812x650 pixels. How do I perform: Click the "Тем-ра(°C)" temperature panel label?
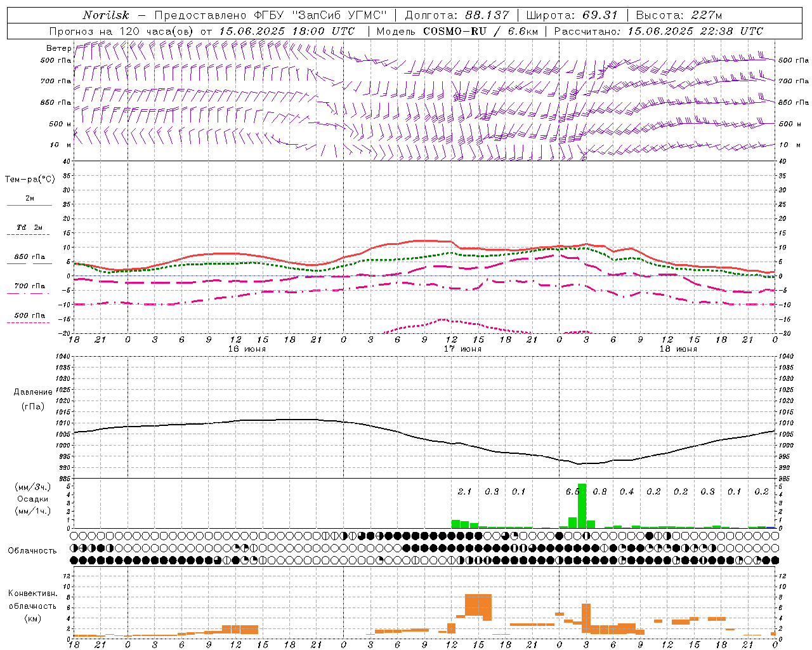tap(30, 180)
